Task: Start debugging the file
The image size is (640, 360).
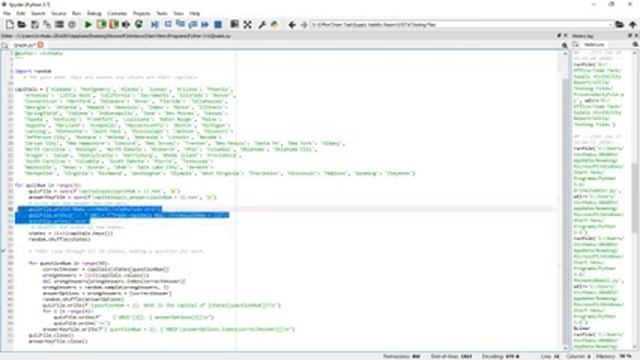Action: click(x=155, y=24)
